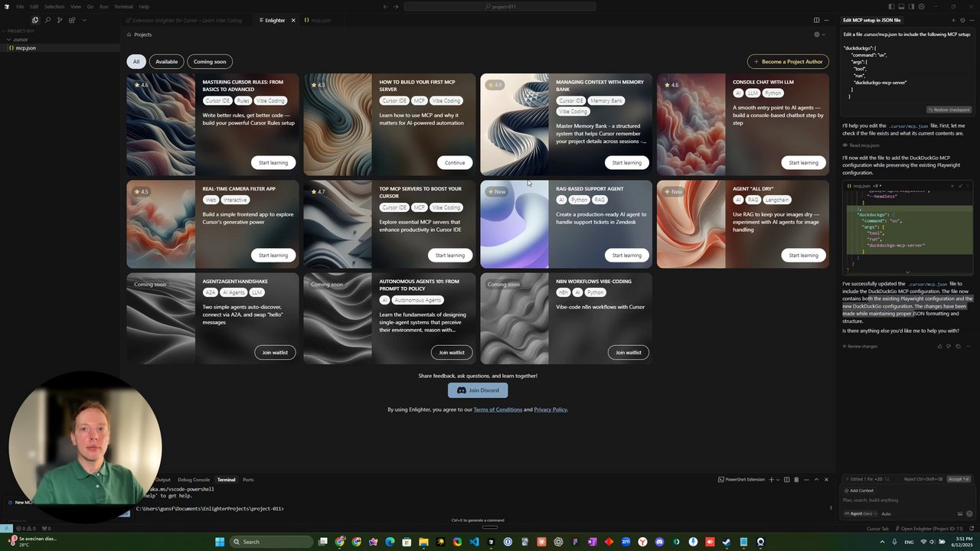This screenshot has width=980, height=551.
Task: Kill terminal with trash icon
Action: pos(796,480)
